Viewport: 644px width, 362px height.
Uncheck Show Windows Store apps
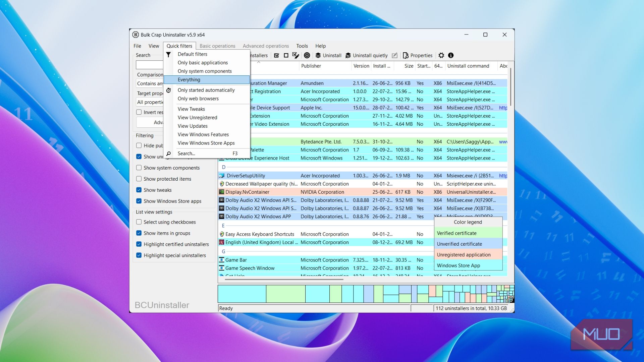[139, 201]
